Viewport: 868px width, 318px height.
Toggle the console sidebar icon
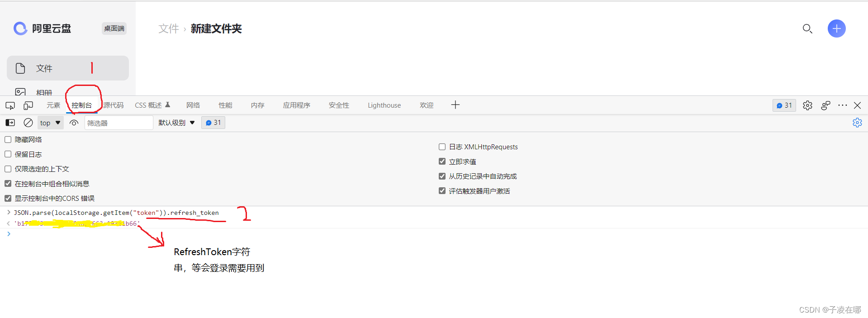pyautogui.click(x=10, y=123)
